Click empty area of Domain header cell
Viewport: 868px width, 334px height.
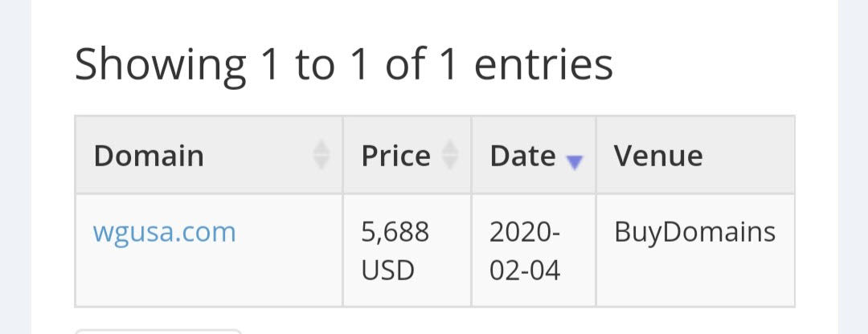(x=257, y=156)
